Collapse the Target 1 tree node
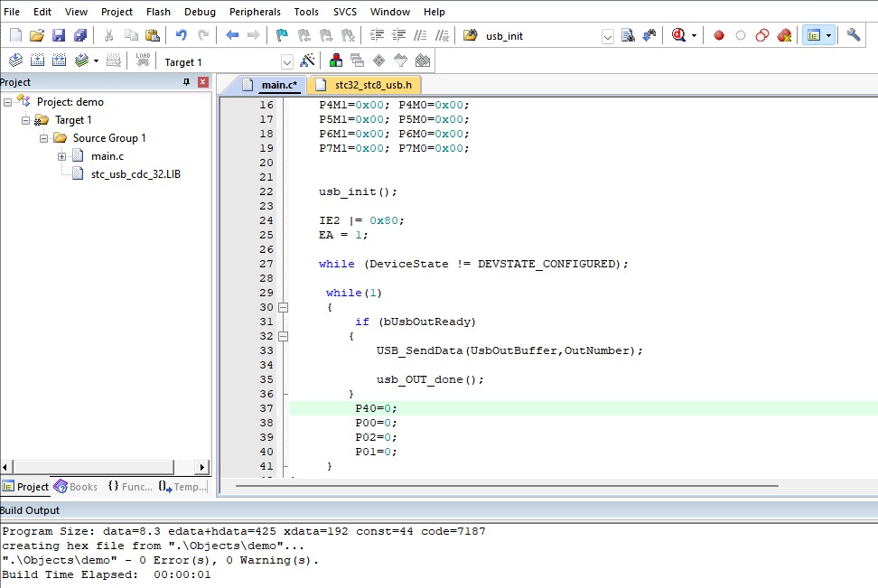The height and width of the screenshot is (588, 878). click(26, 120)
